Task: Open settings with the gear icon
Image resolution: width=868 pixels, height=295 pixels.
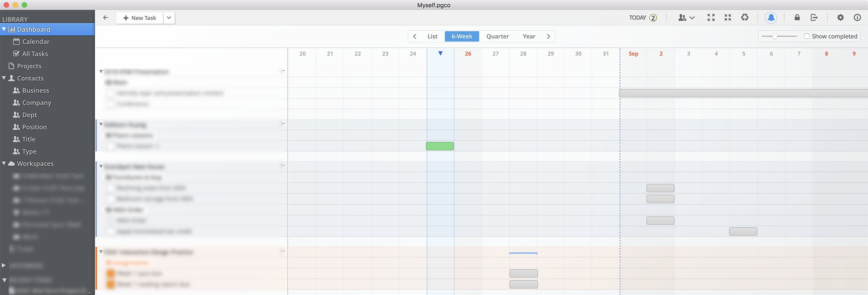Action: pyautogui.click(x=841, y=17)
